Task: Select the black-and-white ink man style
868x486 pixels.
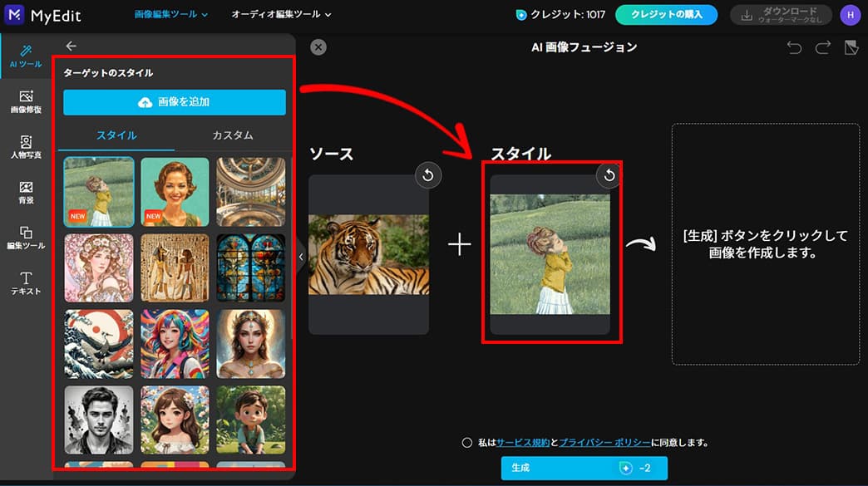Action: [x=99, y=420]
